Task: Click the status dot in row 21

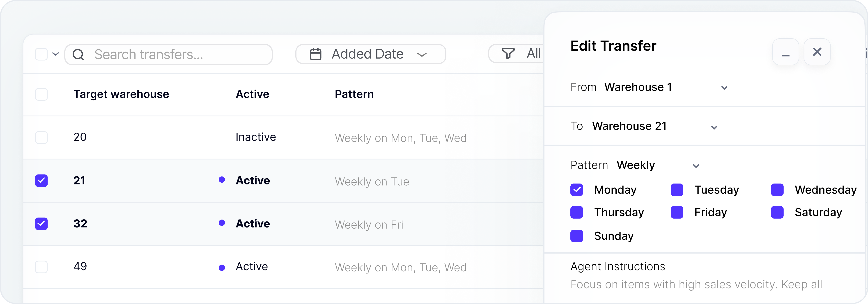Action: [222, 180]
